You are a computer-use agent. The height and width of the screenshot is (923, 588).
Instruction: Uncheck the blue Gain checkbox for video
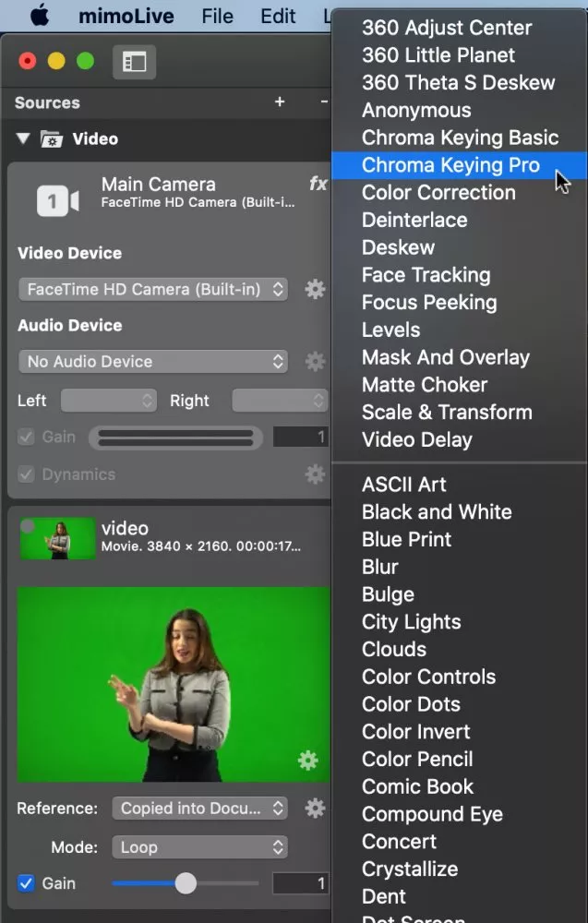[x=26, y=883]
